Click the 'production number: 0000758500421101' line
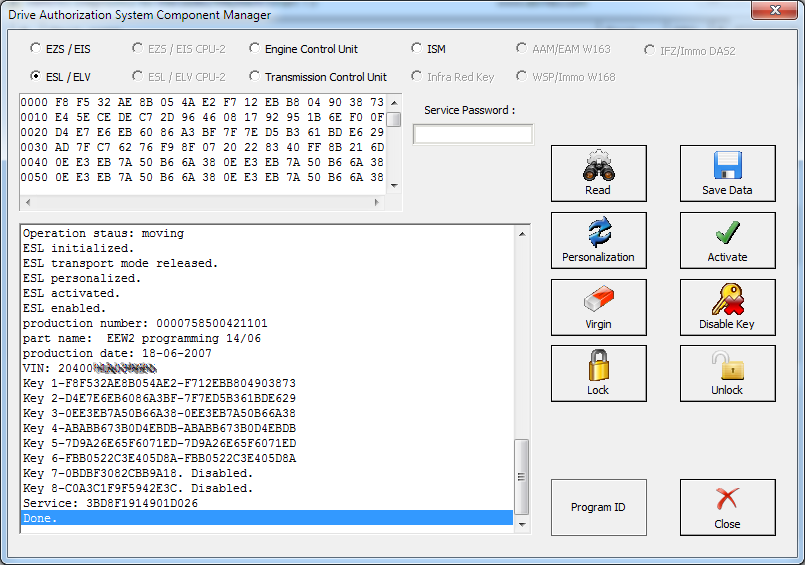805x565 pixels. (x=145, y=323)
